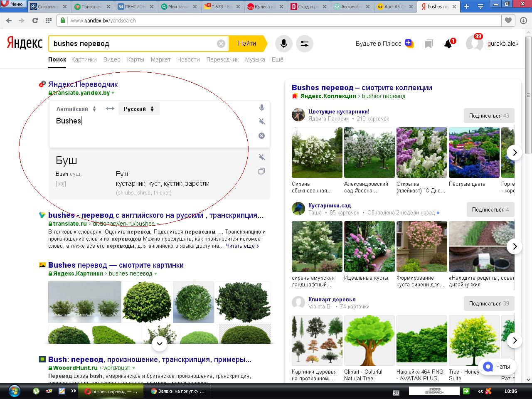Click translator voice input microphone
The image size is (532, 399).
(x=261, y=108)
